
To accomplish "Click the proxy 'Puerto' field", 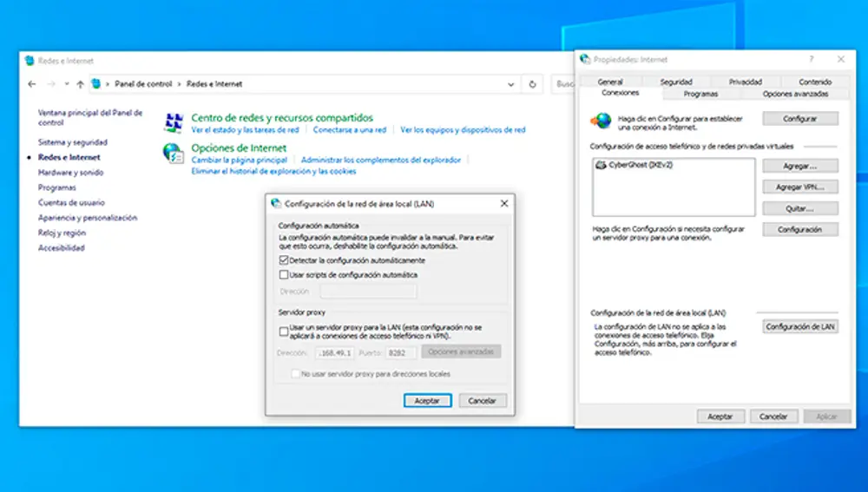I will click(x=401, y=352).
